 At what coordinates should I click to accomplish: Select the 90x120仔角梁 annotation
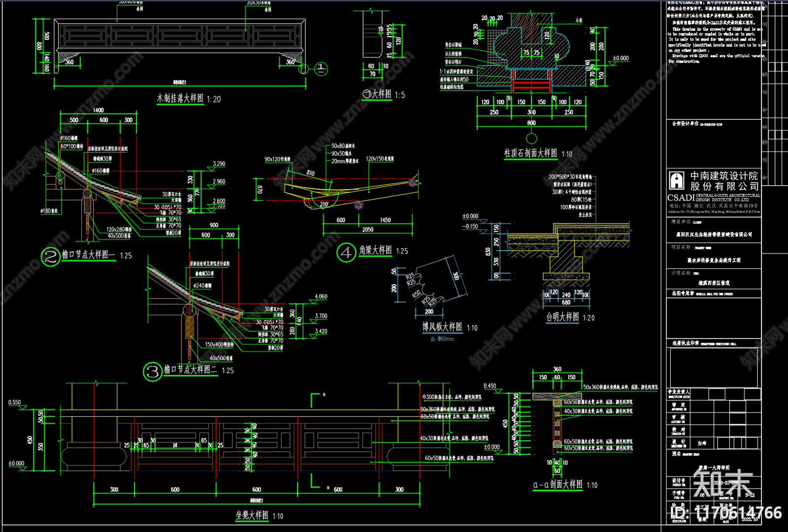277,159
